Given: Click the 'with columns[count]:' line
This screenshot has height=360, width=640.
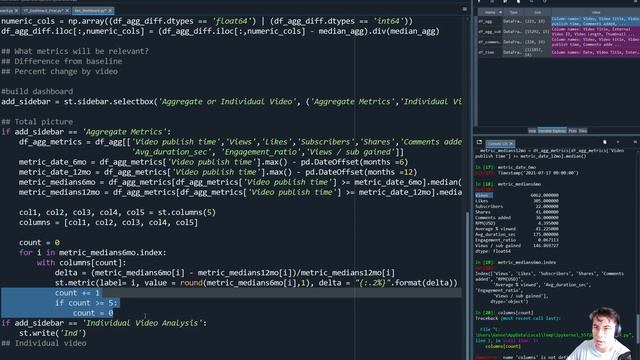Looking at the screenshot, I should pyautogui.click(x=82, y=263).
